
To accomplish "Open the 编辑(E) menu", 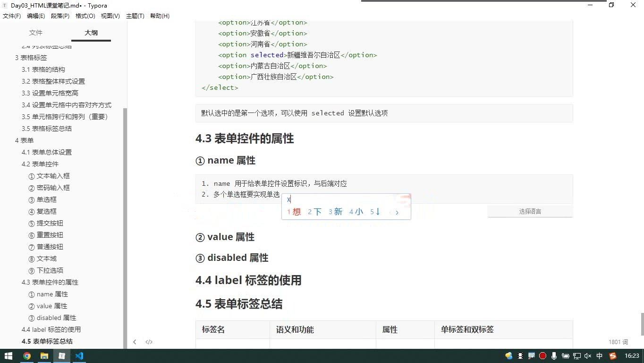I will [x=36, y=16].
